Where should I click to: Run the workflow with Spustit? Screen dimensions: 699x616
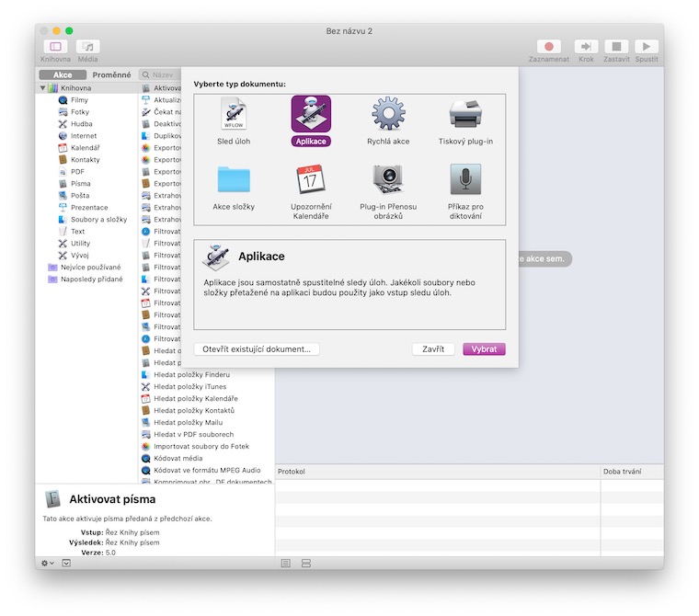tap(647, 46)
